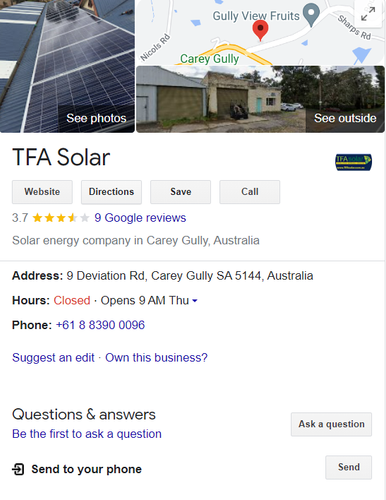
Task: Open the TFA Solar logo image
Action: point(353,162)
